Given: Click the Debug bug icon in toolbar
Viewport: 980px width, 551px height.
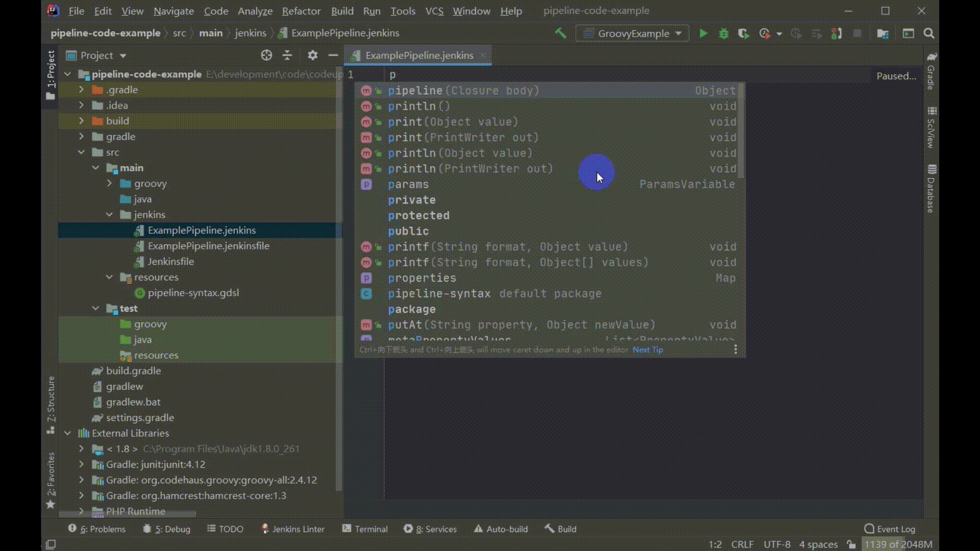Looking at the screenshot, I should click(x=723, y=34).
